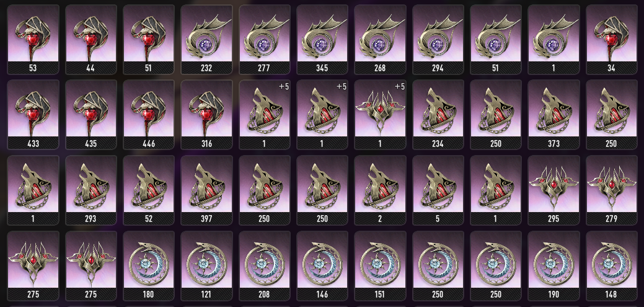
Task: Click the wolf head item with count 5
Action: tap(438, 190)
